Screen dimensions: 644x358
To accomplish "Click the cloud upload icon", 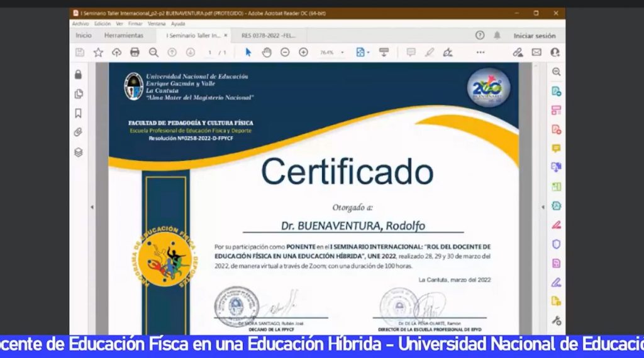I will point(116,53).
